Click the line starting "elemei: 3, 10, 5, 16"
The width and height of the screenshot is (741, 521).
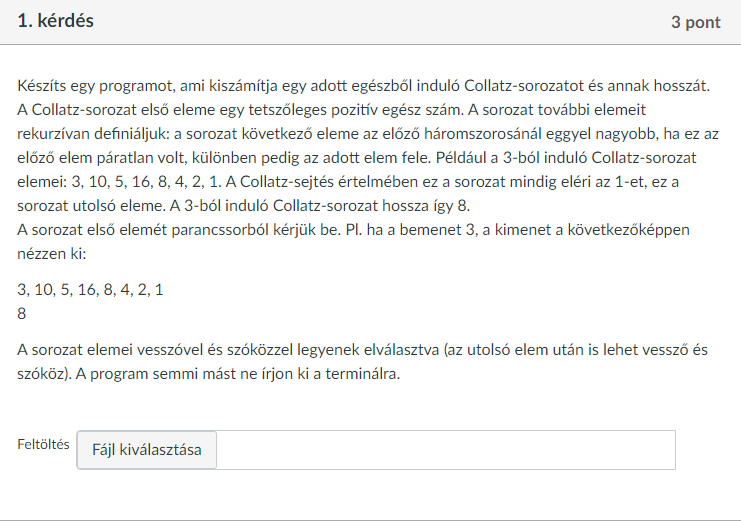[348, 182]
